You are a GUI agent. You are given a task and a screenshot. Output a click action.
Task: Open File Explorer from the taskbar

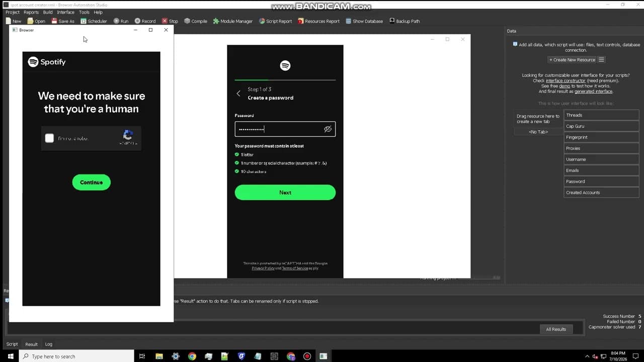tap(159, 356)
